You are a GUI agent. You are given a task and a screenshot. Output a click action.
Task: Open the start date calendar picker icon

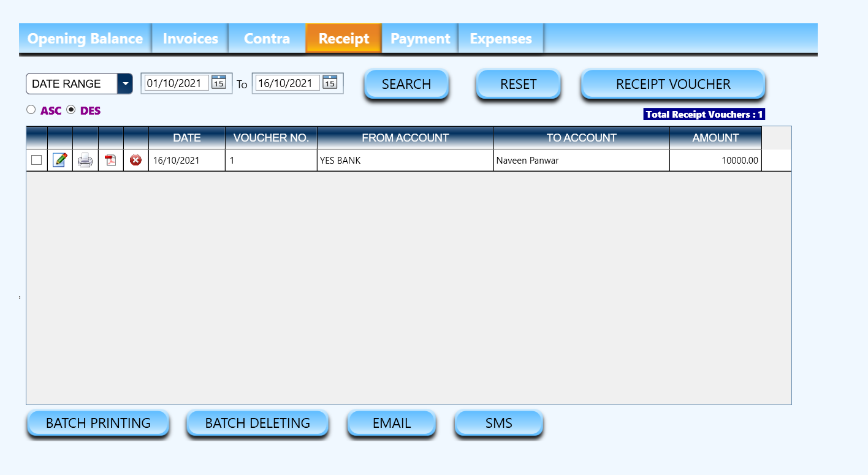point(219,83)
